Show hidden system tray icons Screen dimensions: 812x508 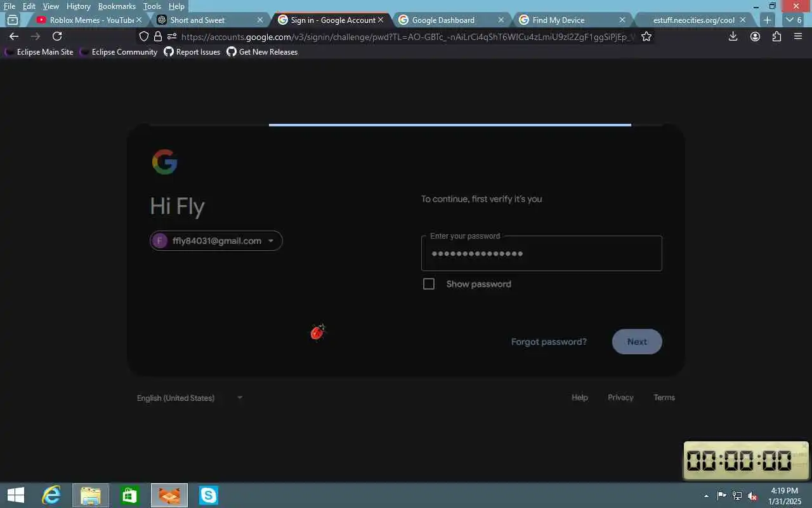[707, 496]
